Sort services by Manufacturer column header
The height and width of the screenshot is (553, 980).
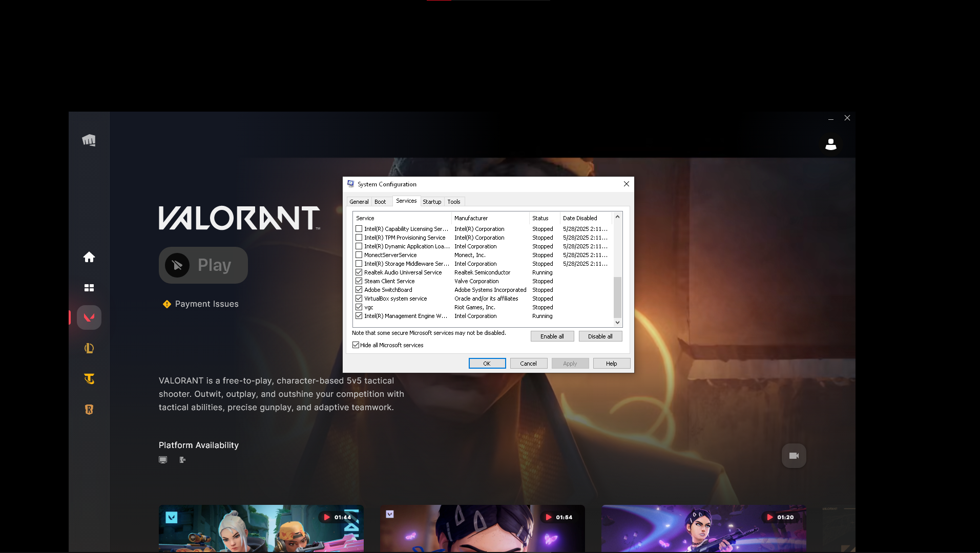point(490,218)
